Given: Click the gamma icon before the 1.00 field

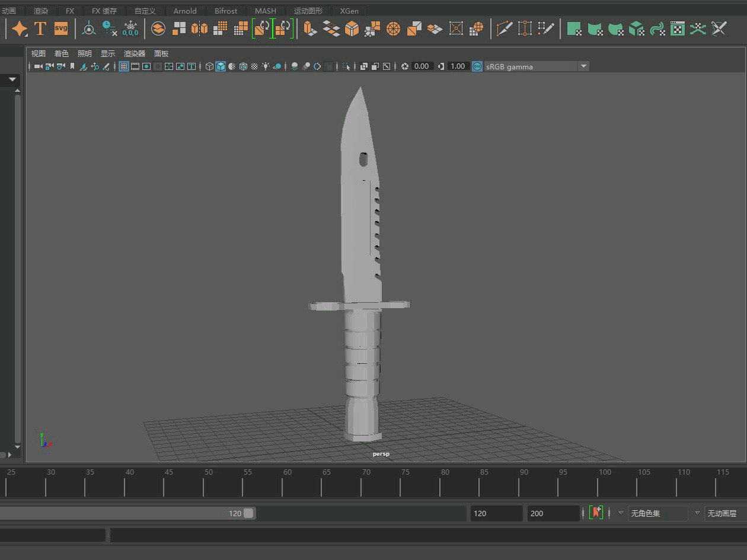Looking at the screenshot, I should coord(440,66).
